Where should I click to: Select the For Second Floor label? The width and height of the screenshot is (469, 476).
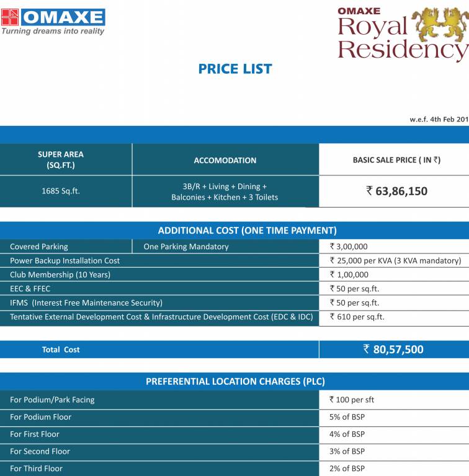point(40,451)
